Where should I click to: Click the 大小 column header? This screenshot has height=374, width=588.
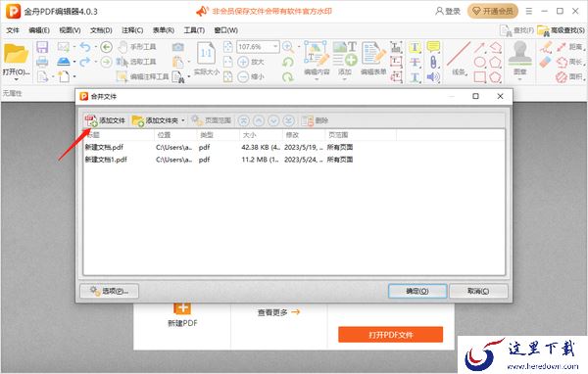(x=261, y=135)
